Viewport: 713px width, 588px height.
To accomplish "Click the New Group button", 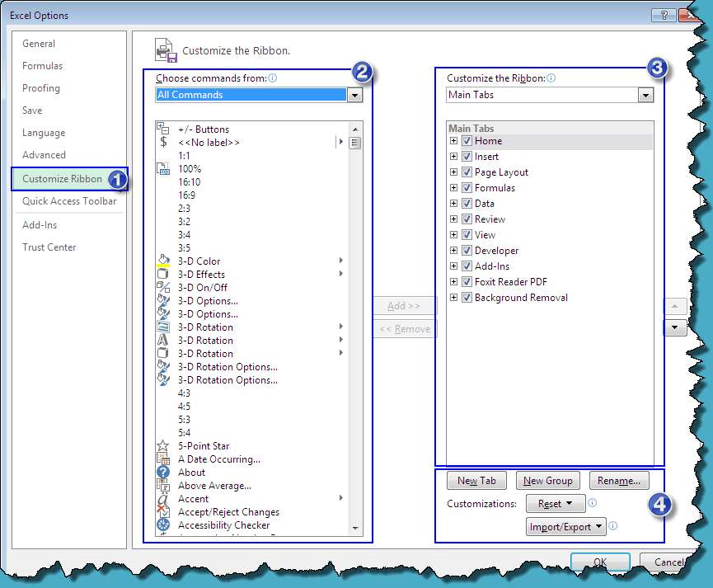I will point(548,481).
